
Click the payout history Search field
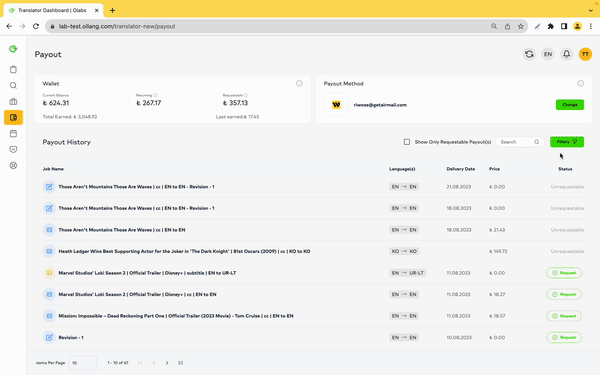tap(520, 142)
